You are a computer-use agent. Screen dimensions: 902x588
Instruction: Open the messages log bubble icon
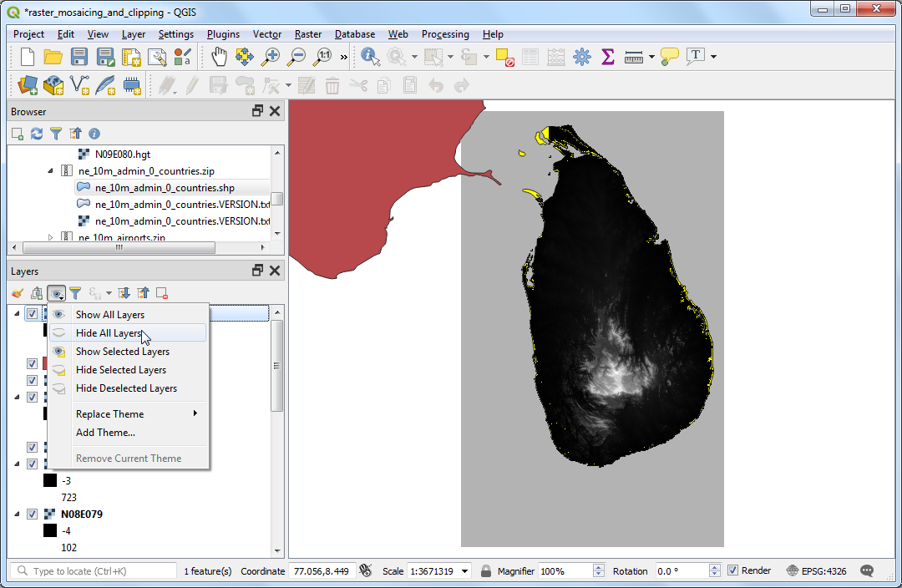coord(867,570)
